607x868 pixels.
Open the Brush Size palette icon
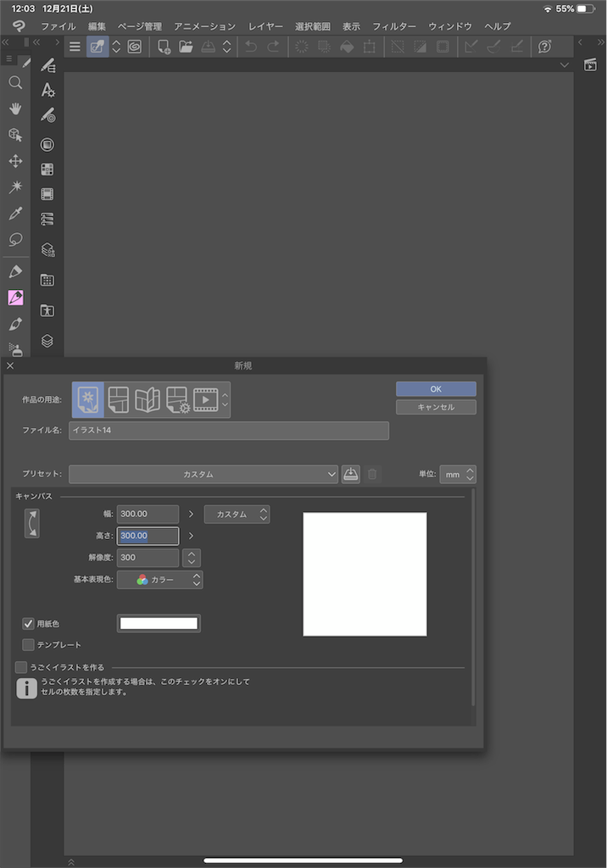(x=47, y=115)
